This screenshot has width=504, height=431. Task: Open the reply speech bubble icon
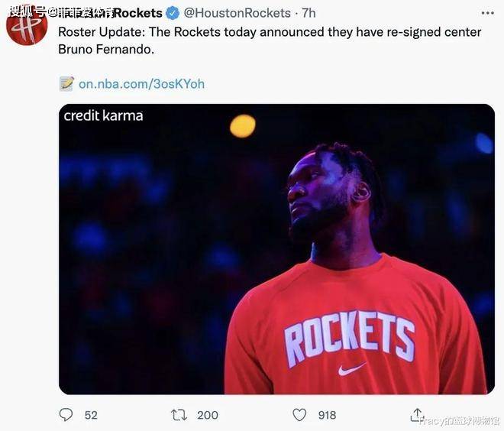pyautogui.click(x=66, y=415)
